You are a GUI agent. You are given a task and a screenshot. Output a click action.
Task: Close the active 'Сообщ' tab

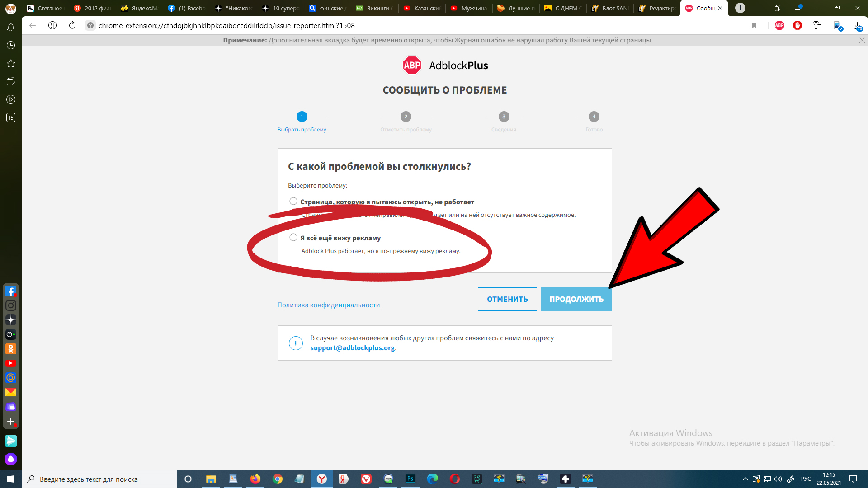click(x=720, y=8)
